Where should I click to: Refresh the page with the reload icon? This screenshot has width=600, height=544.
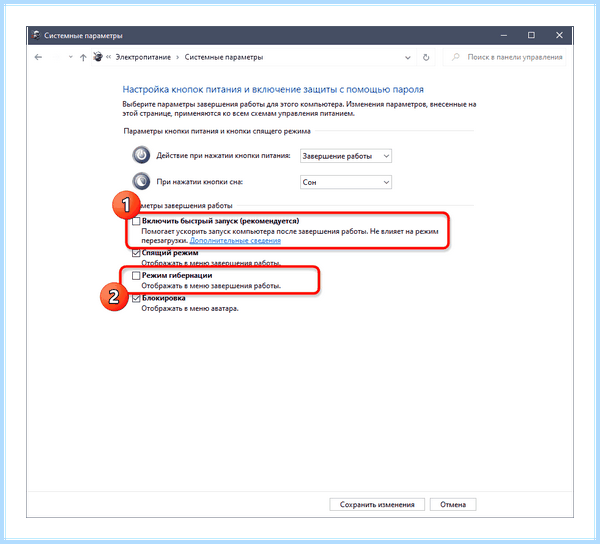pos(426,57)
